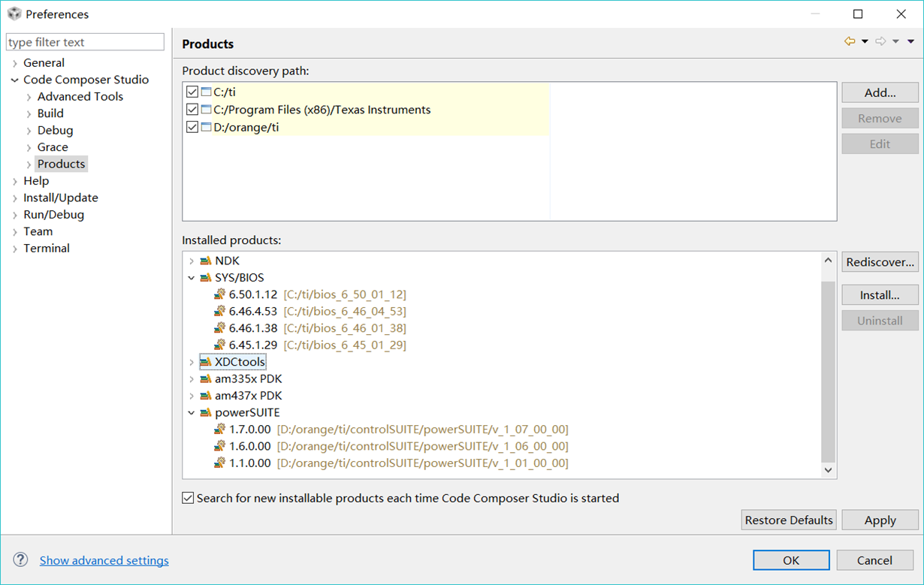
Task: Click the Rediscover... button
Action: pyautogui.click(x=880, y=262)
